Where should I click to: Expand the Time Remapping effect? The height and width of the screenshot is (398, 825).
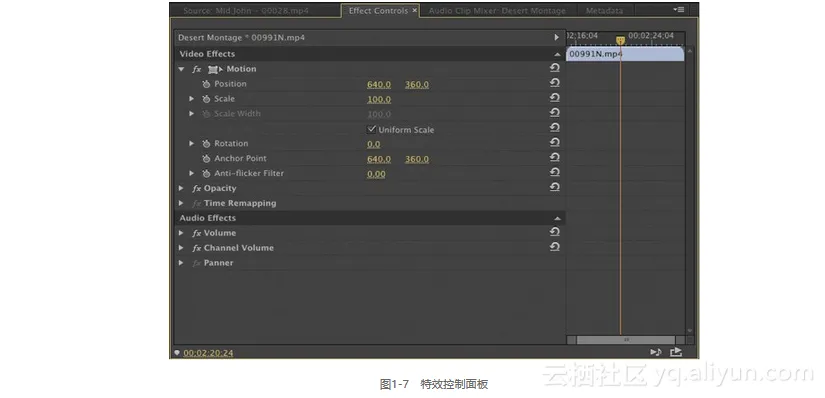point(181,203)
